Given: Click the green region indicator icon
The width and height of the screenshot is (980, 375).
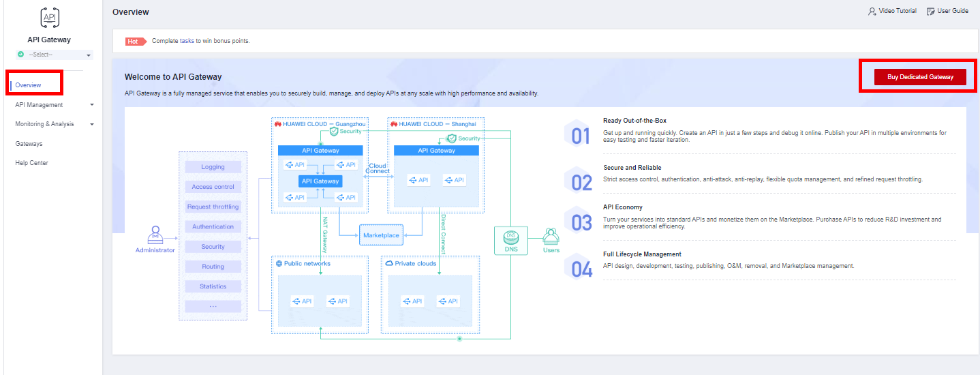Looking at the screenshot, I should click(x=20, y=55).
